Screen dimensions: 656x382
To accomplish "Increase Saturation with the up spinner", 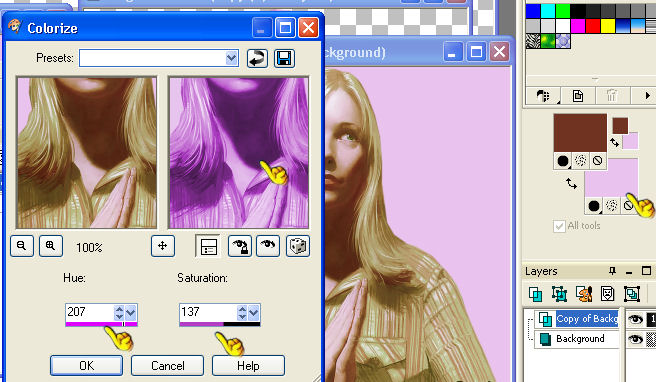I will pos(242,309).
